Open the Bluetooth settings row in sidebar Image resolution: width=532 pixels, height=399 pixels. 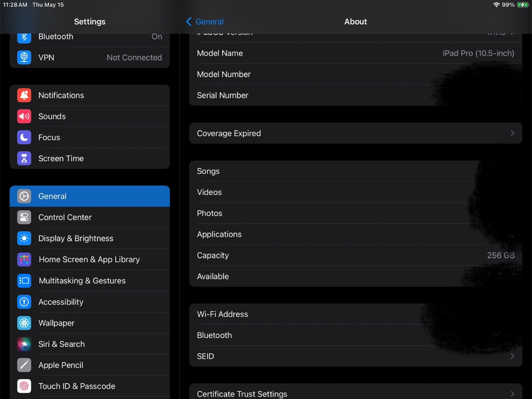[89, 37]
